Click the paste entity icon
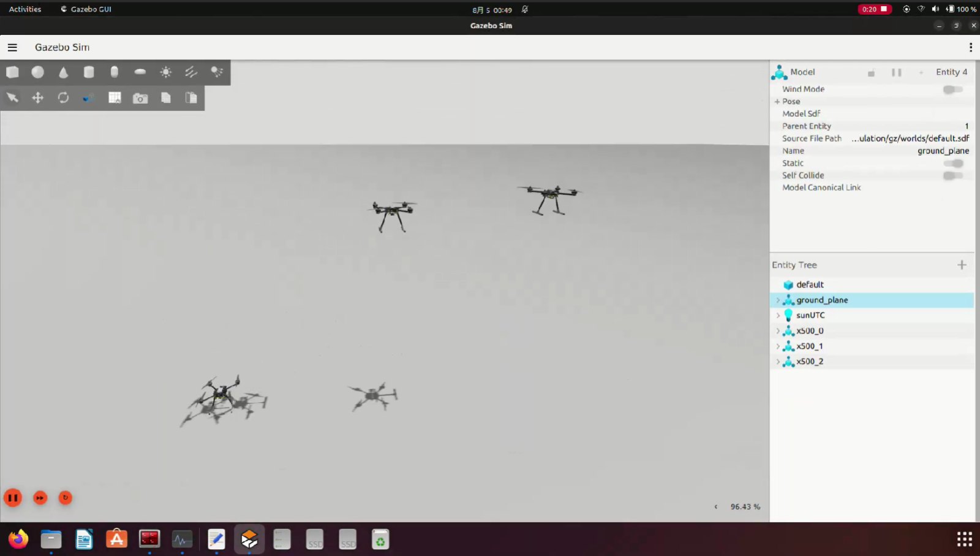 [x=191, y=97]
